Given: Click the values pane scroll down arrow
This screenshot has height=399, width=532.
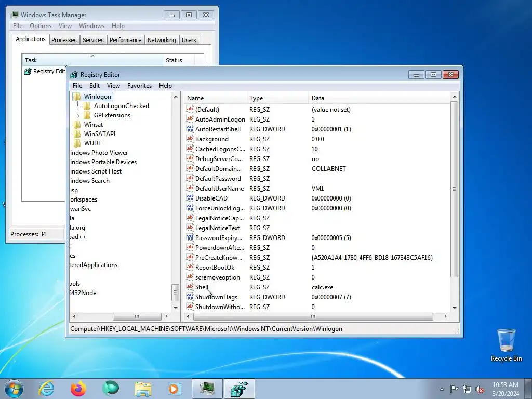Looking at the screenshot, I should 455,308.
